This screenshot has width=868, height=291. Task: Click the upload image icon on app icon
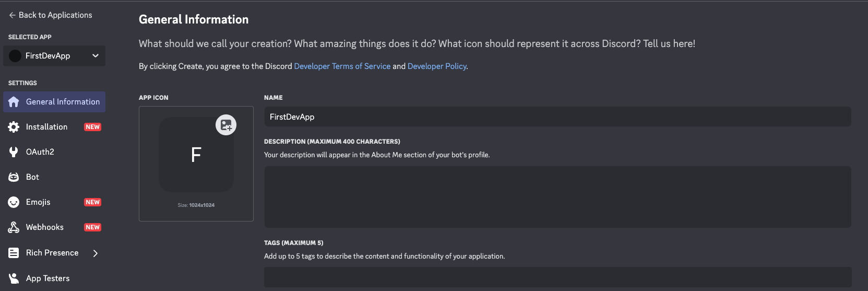pyautogui.click(x=226, y=125)
